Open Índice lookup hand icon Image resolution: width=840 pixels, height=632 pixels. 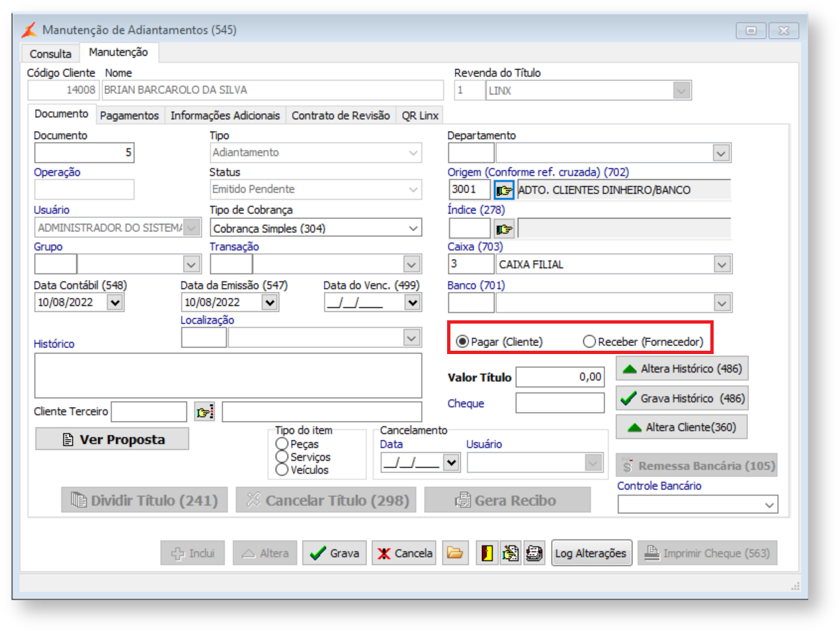(504, 229)
